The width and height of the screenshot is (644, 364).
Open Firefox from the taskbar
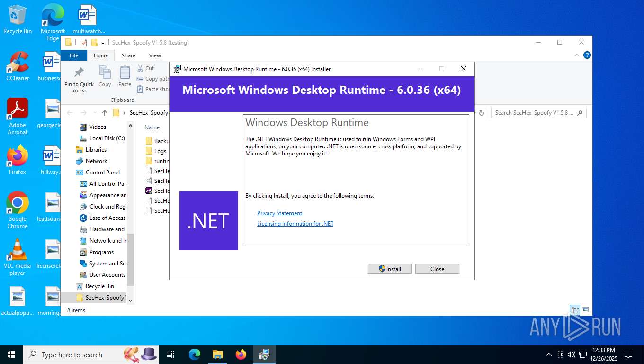coord(241,355)
